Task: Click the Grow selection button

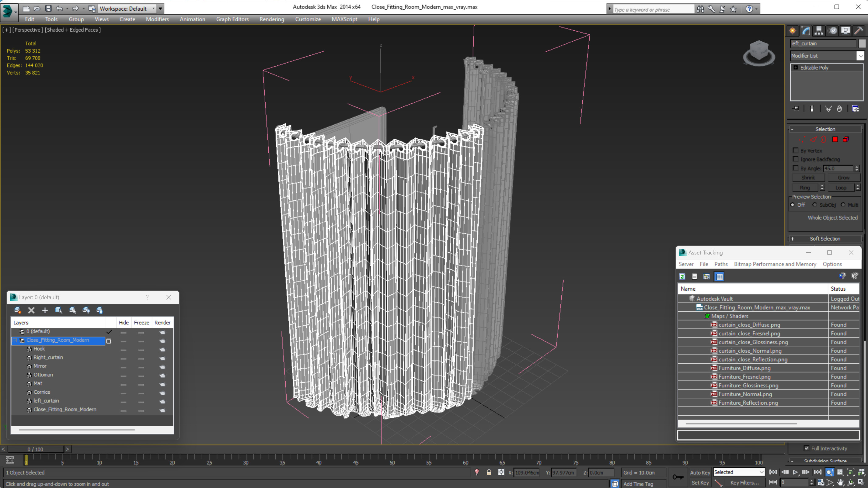Action: tap(844, 178)
